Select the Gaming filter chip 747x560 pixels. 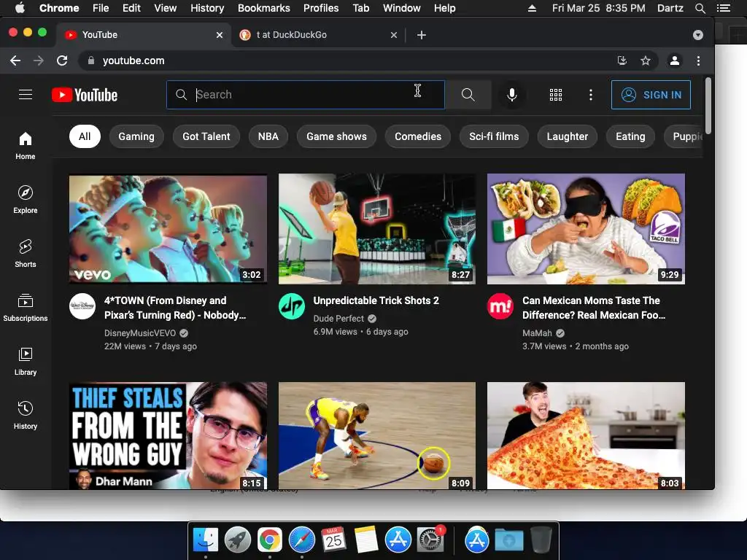[136, 136]
